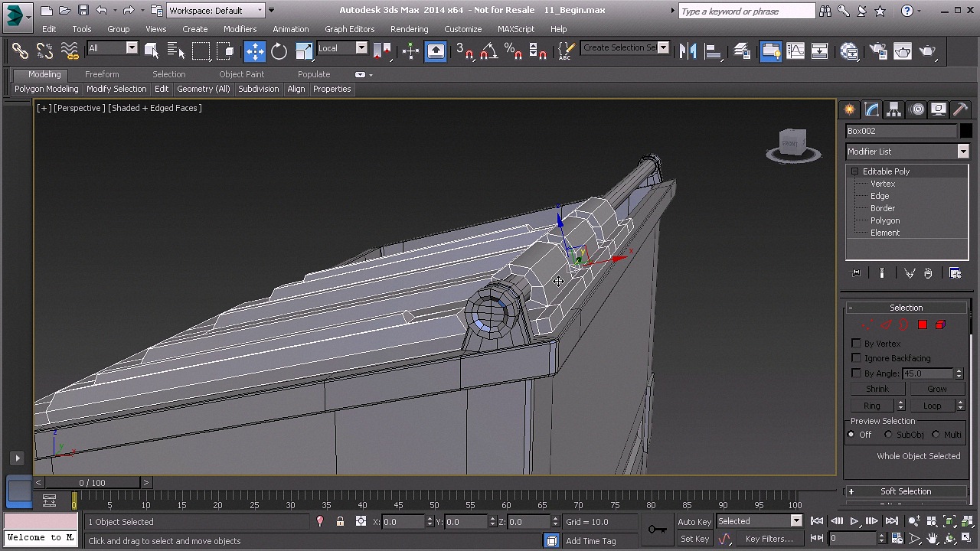Click Pin Stack icon
Image resolution: width=980 pixels, height=551 pixels.
tap(856, 273)
